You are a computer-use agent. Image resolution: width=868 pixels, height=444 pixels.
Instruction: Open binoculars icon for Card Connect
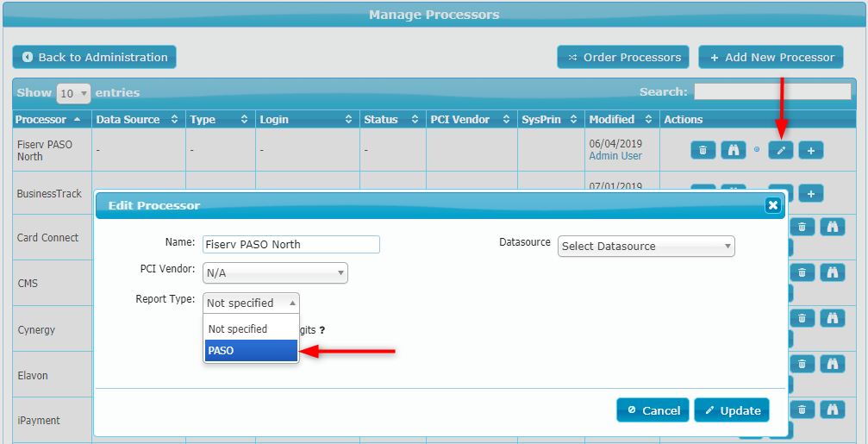pyautogui.click(x=833, y=227)
